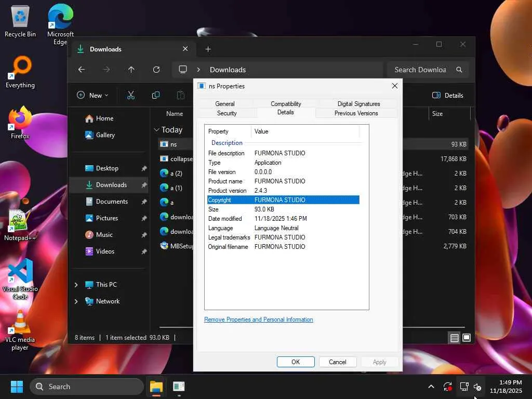Select the File description property row
Viewport: 532px width, 399px height.
tap(283, 153)
